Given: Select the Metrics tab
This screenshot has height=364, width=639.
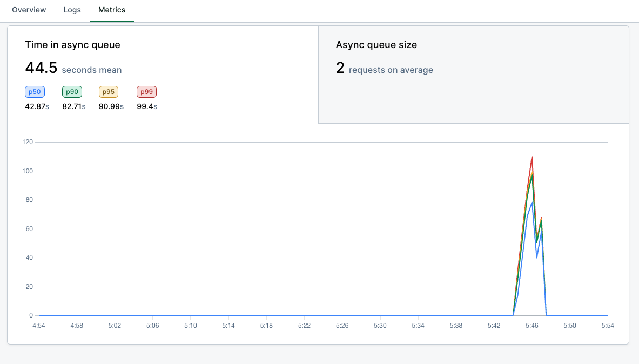Looking at the screenshot, I should point(112,10).
